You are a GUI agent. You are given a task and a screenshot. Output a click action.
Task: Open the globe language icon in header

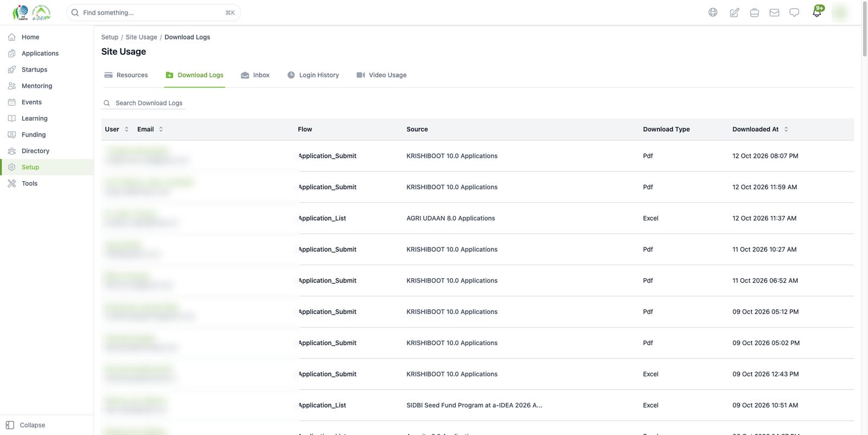coord(713,12)
